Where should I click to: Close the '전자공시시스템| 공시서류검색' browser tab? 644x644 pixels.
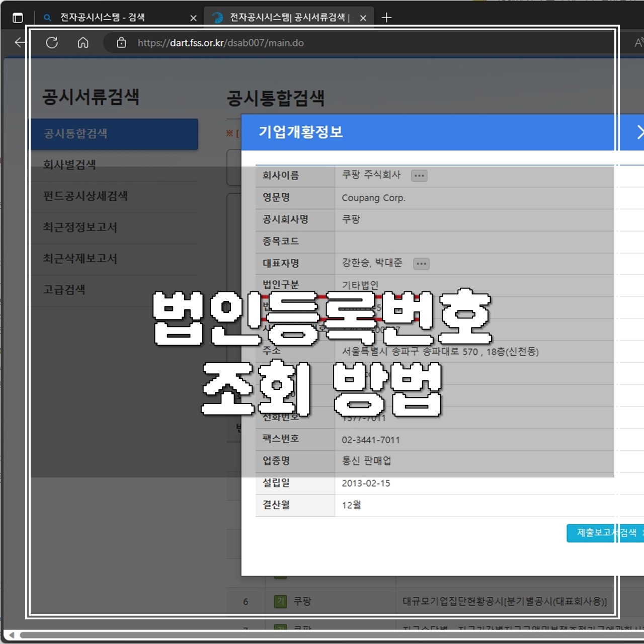tap(363, 18)
